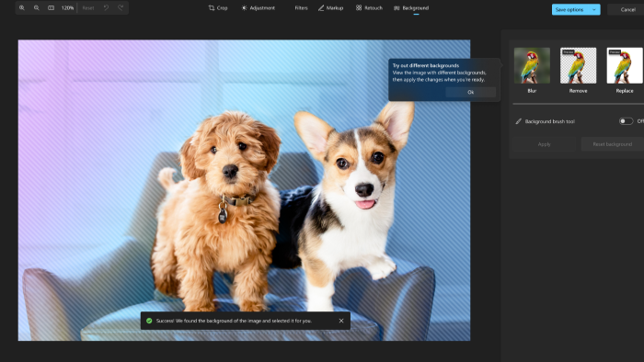
Task: Open the 120% zoom level control
Action: pos(67,7)
